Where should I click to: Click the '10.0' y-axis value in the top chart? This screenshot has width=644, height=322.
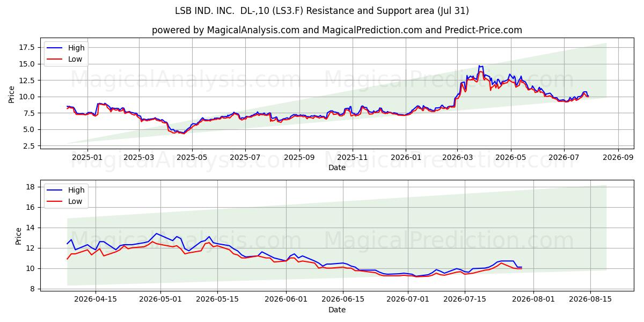(x=27, y=97)
